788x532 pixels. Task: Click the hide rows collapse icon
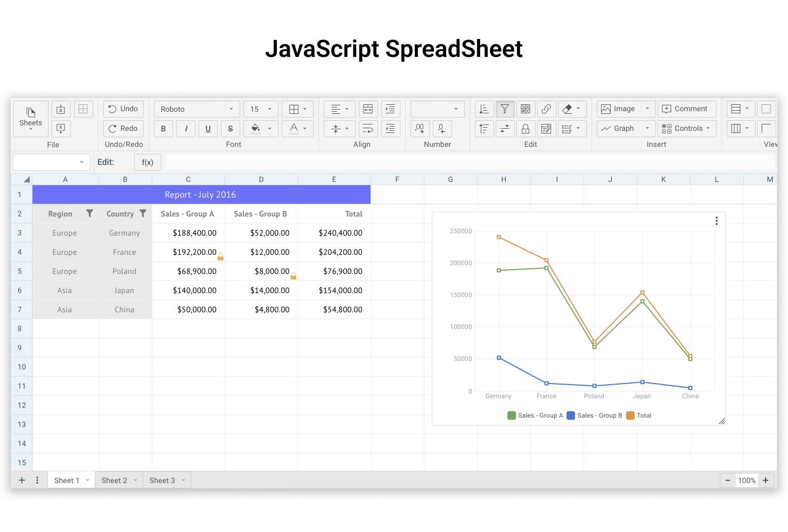click(505, 128)
